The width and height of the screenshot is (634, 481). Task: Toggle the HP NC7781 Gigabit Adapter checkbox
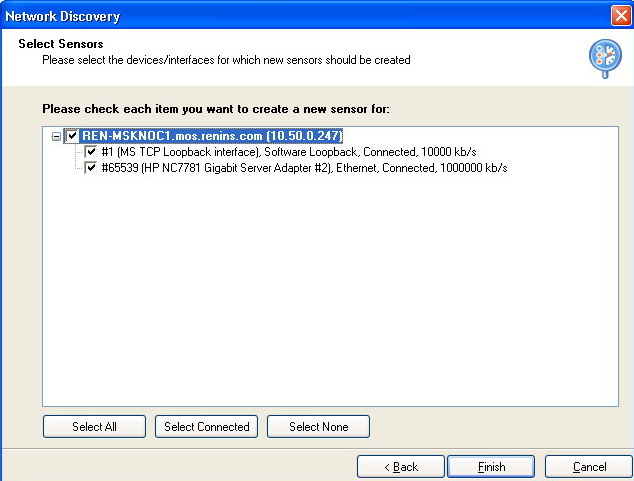(91, 168)
